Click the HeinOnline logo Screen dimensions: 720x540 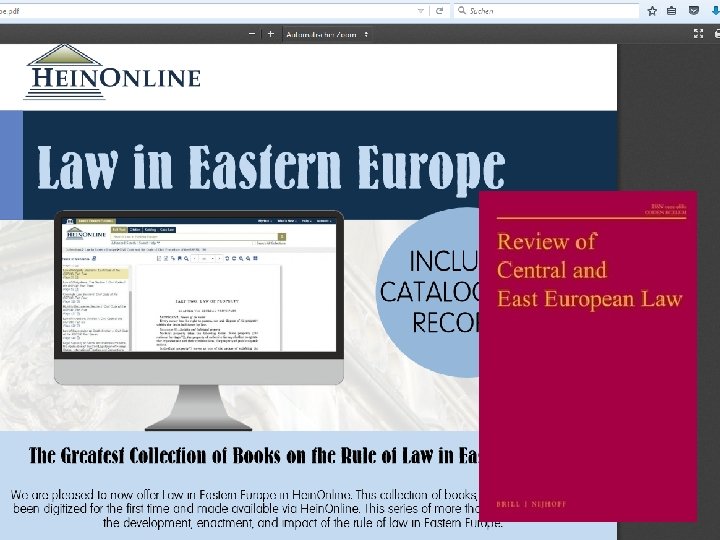point(113,72)
